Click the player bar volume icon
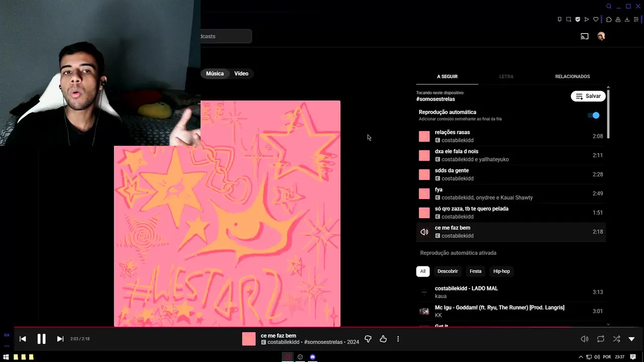 click(x=585, y=339)
